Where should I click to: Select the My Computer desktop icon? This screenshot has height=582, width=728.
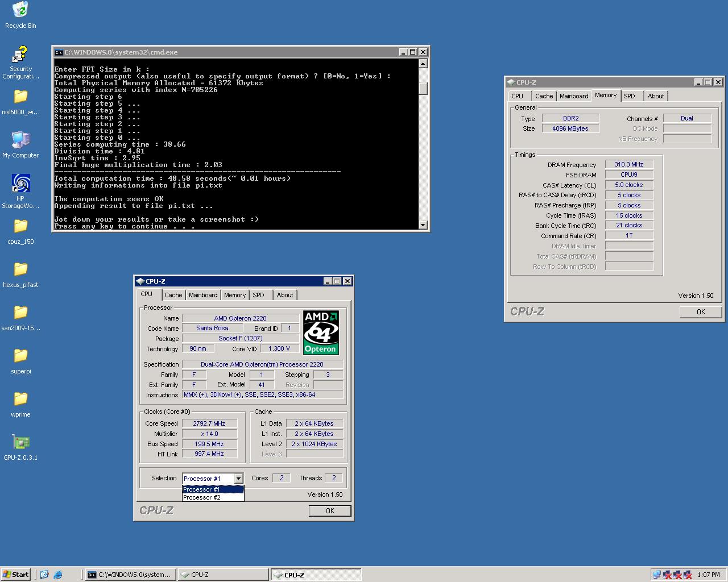tap(20, 140)
